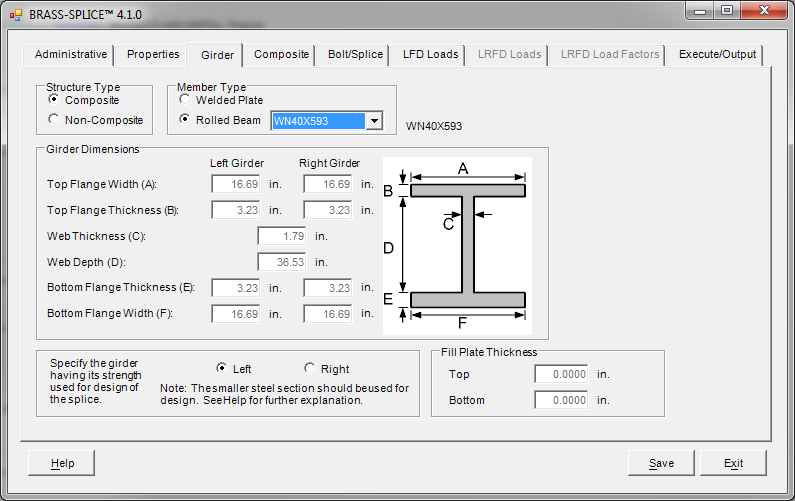Click the Web Depth (D) field

click(282, 262)
